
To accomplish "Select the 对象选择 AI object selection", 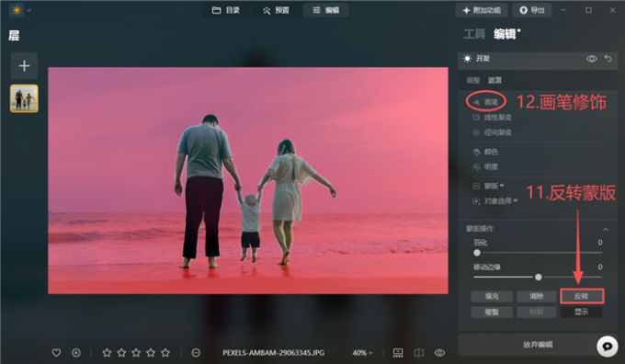I will pyautogui.click(x=494, y=201).
